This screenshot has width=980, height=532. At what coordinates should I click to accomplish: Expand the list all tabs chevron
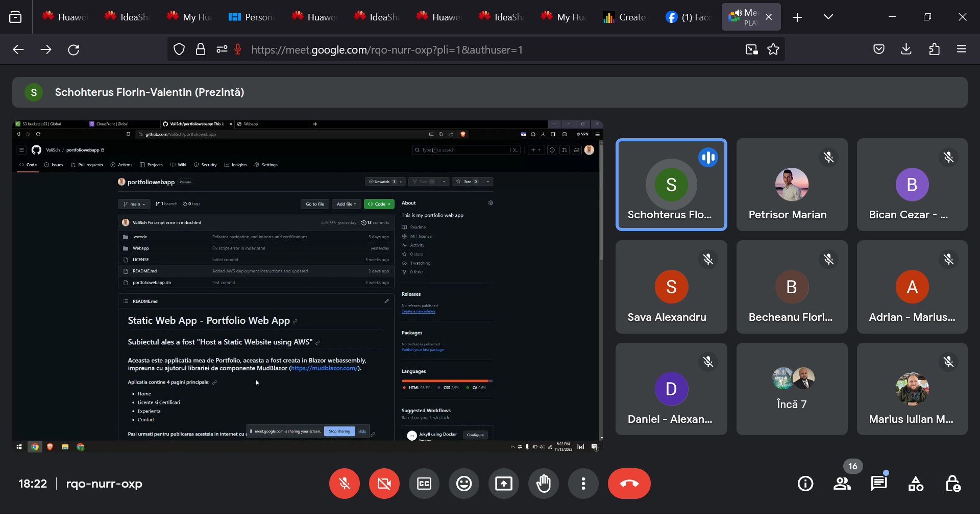pyautogui.click(x=828, y=17)
